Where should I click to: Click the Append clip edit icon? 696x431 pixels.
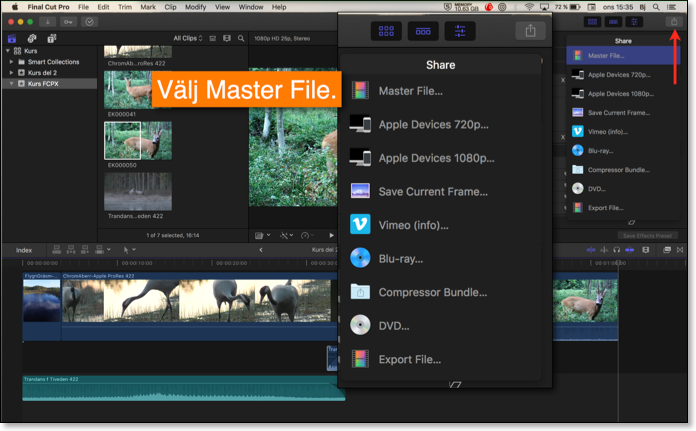(x=85, y=250)
